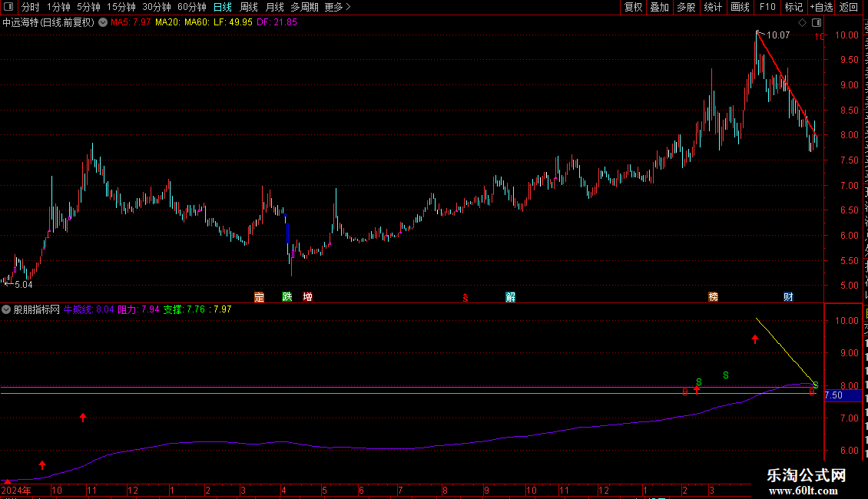Select the 15分钟 period tab
The image size is (868, 499).
(121, 7)
